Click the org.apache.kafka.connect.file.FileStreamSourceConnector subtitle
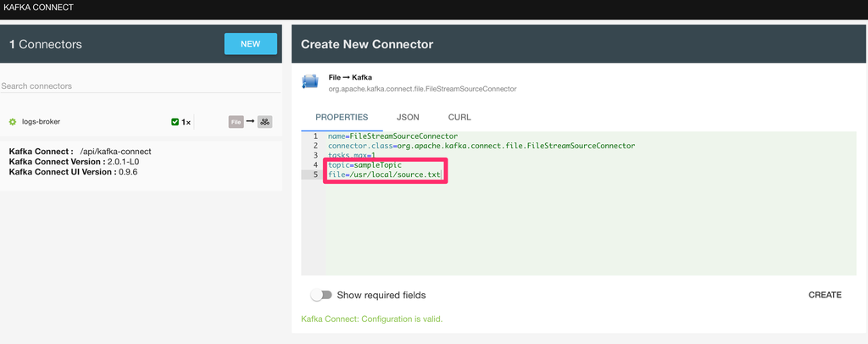Image resolution: width=868 pixels, height=344 pixels. (422, 88)
